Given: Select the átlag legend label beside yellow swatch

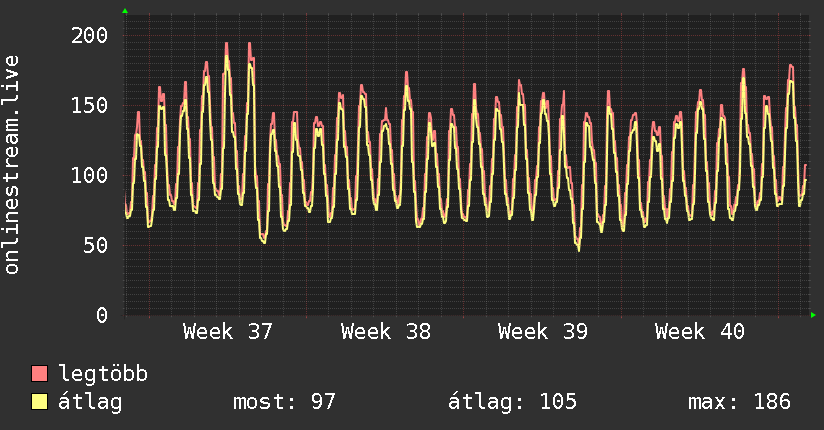Looking at the screenshot, I should [x=90, y=402].
